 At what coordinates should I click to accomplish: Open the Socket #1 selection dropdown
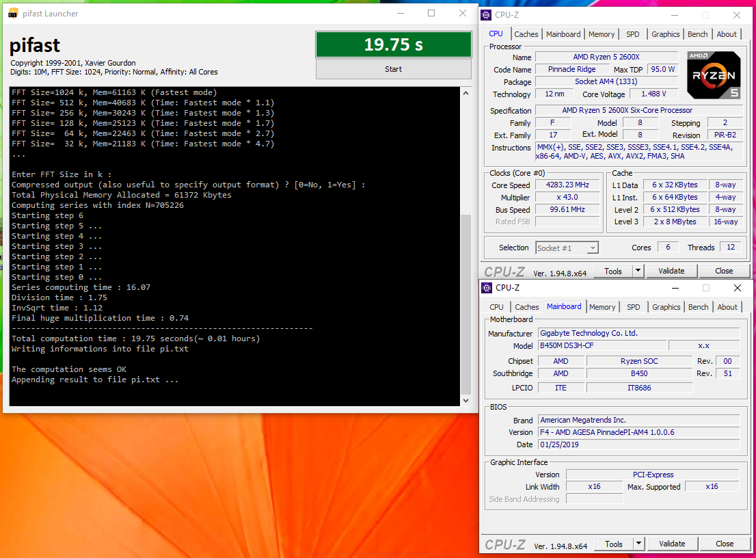coord(567,248)
